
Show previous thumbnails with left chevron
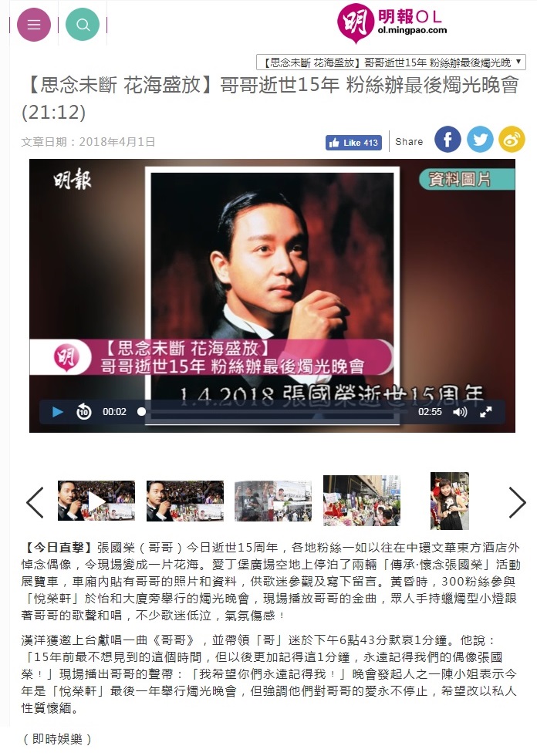35,502
